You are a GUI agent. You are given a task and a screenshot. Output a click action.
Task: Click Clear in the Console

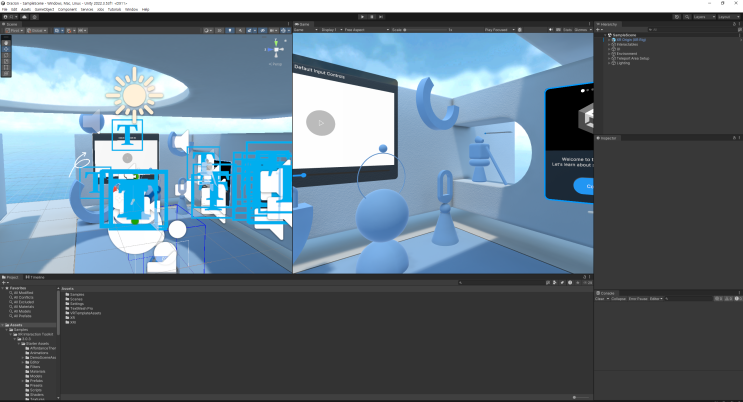click(x=600, y=299)
